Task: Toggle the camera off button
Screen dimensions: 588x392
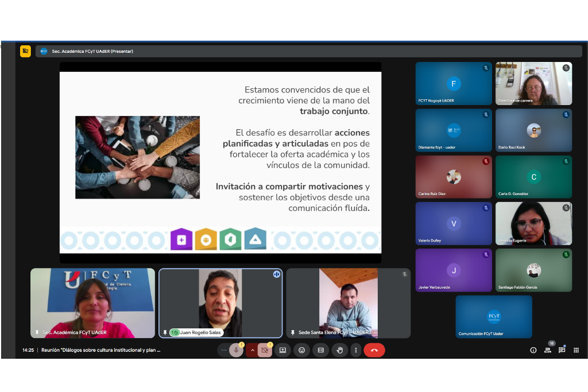Action: (265, 350)
